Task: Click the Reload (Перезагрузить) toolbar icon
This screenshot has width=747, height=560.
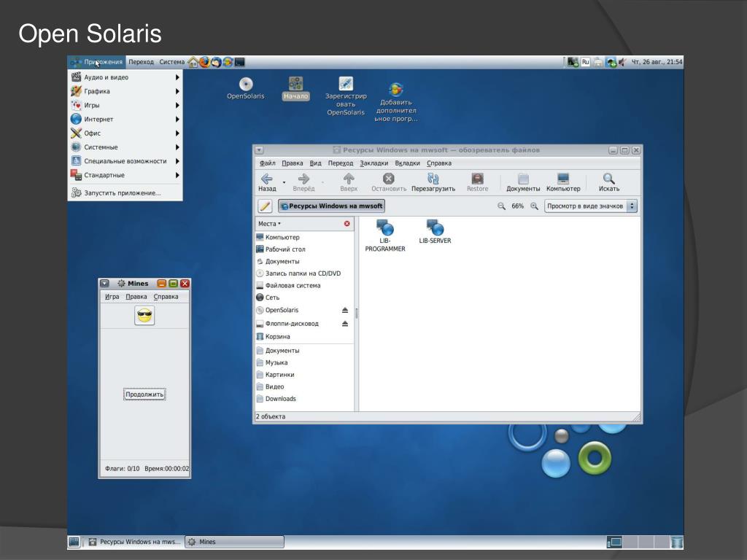Action: [x=433, y=182]
